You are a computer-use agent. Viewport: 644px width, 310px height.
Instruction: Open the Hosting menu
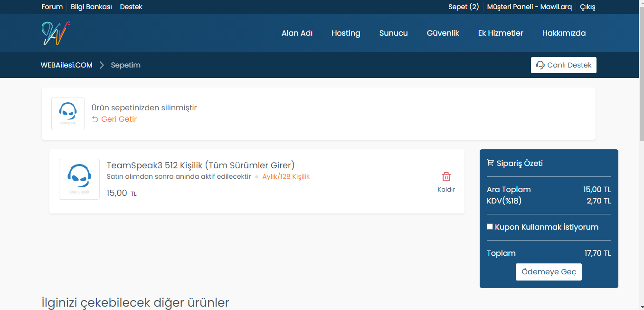pyautogui.click(x=346, y=33)
